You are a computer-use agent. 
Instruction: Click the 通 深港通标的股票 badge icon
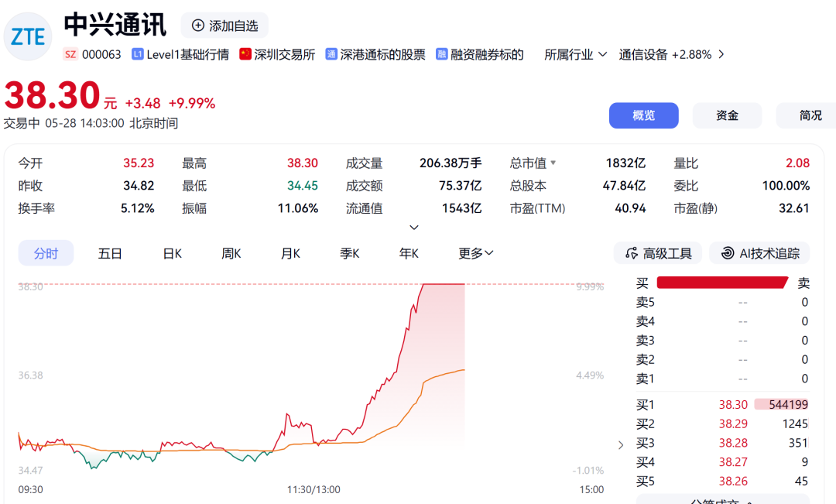point(331,54)
